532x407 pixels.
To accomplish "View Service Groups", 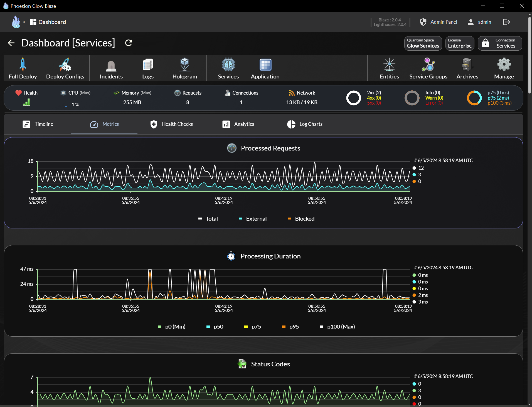I will point(428,68).
